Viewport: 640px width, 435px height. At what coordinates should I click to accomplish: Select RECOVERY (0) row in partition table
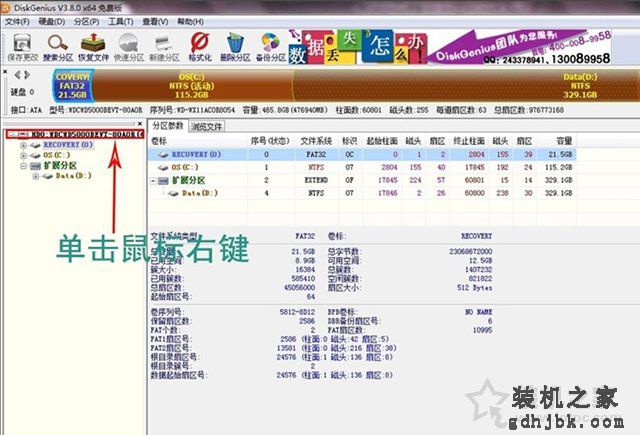[x=362, y=154]
